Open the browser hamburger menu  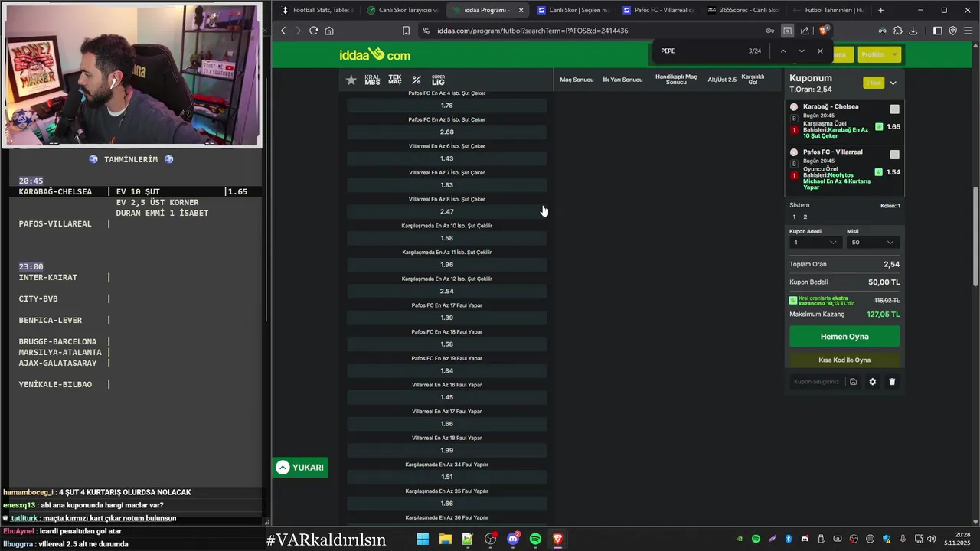pyautogui.click(x=969, y=31)
